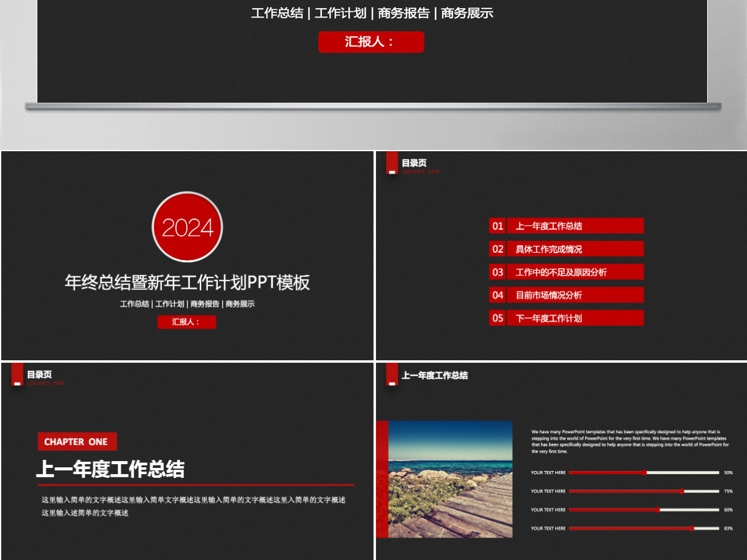Click the Chinese placeholder description paragraph
The width and height of the screenshot is (747, 560).
(194, 506)
